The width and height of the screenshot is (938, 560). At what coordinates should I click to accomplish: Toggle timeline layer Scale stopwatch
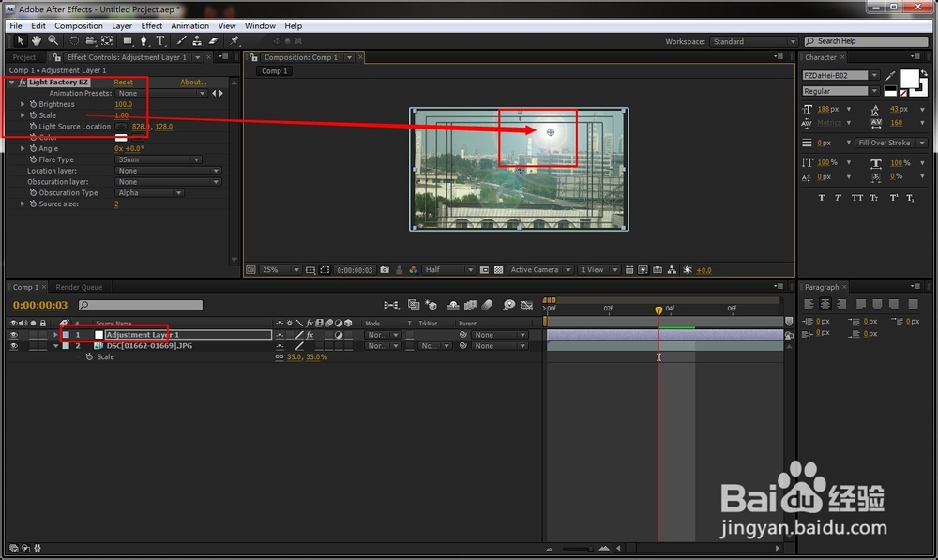[89, 356]
